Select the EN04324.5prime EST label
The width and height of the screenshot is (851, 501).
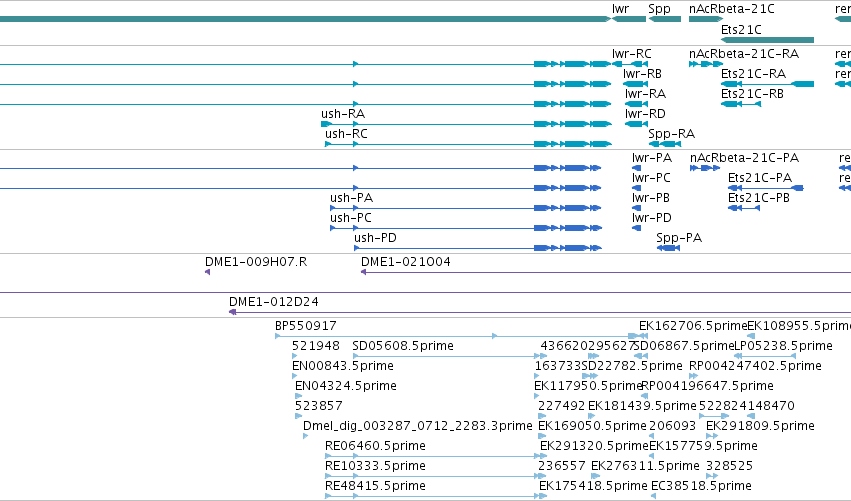pos(346,386)
